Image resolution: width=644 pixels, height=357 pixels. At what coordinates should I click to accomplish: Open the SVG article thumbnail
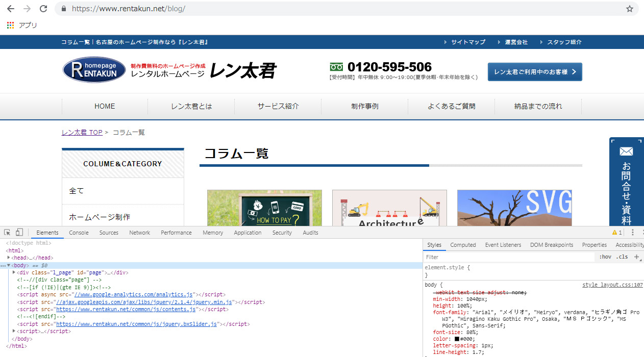click(x=514, y=208)
